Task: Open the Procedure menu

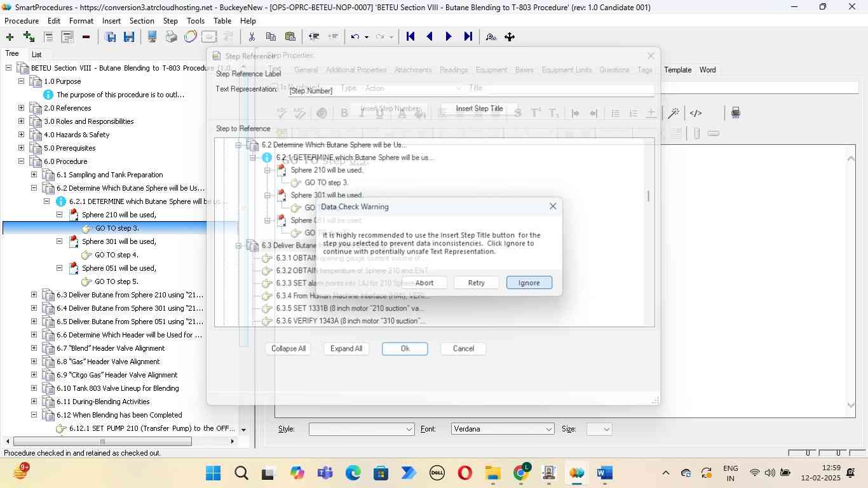Action: tap(22, 21)
